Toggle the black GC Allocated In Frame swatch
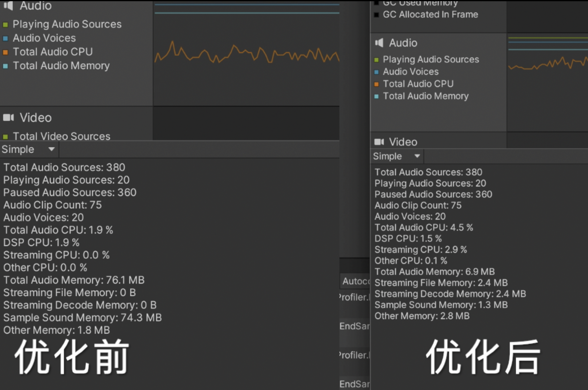588x390 pixels. (x=376, y=15)
